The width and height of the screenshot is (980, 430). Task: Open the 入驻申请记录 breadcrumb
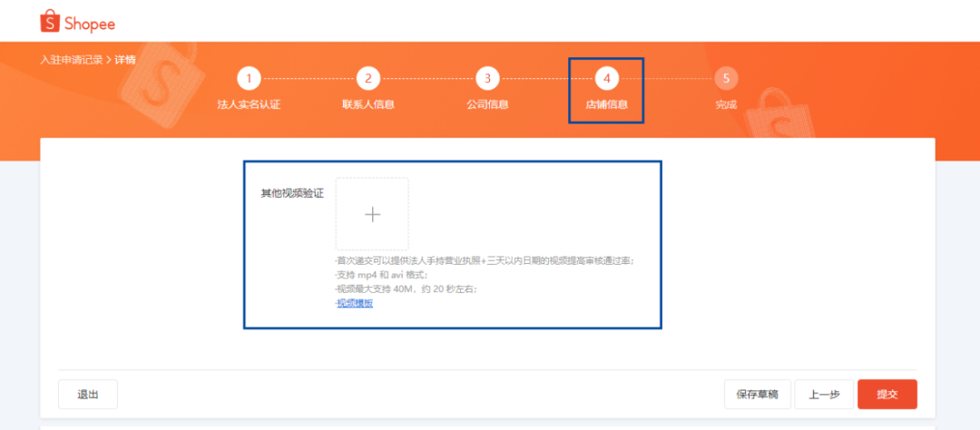pyautogui.click(x=72, y=60)
